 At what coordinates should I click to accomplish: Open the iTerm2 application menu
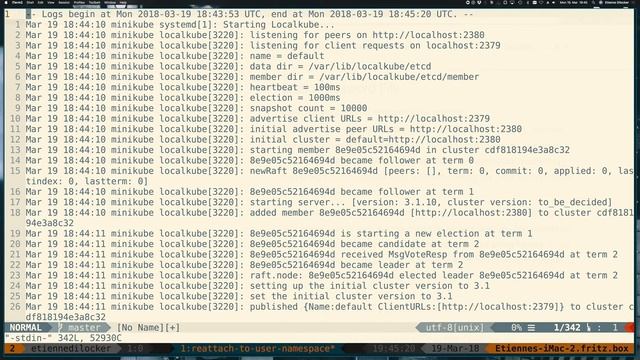coord(18,2)
